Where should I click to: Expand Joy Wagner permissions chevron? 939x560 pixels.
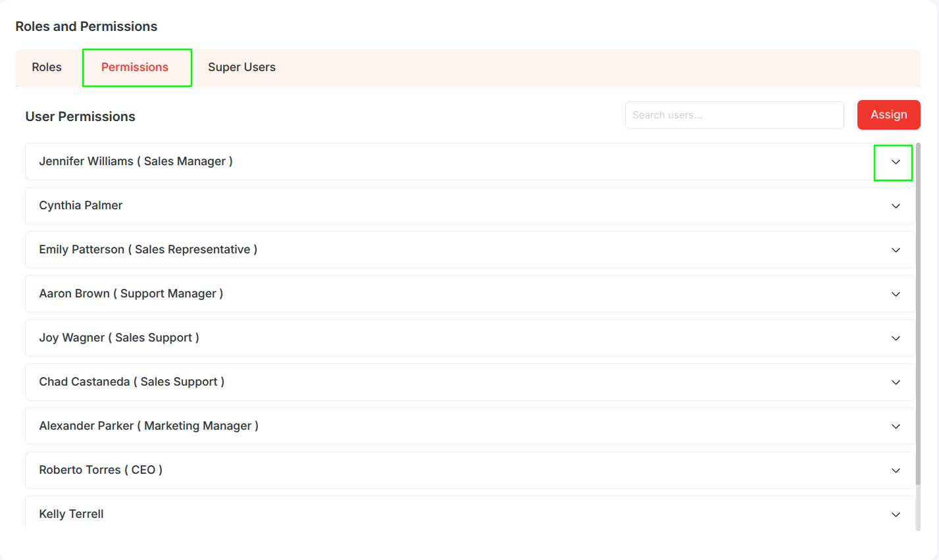(896, 338)
